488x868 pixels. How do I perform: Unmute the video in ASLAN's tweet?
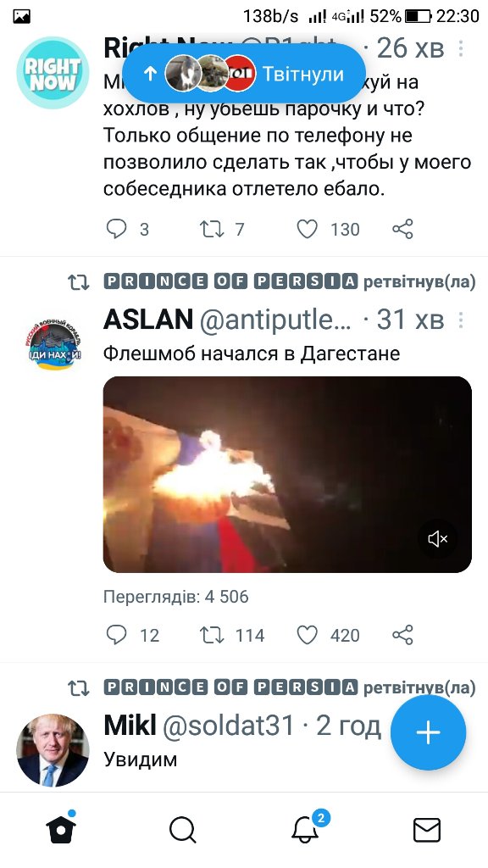(438, 538)
